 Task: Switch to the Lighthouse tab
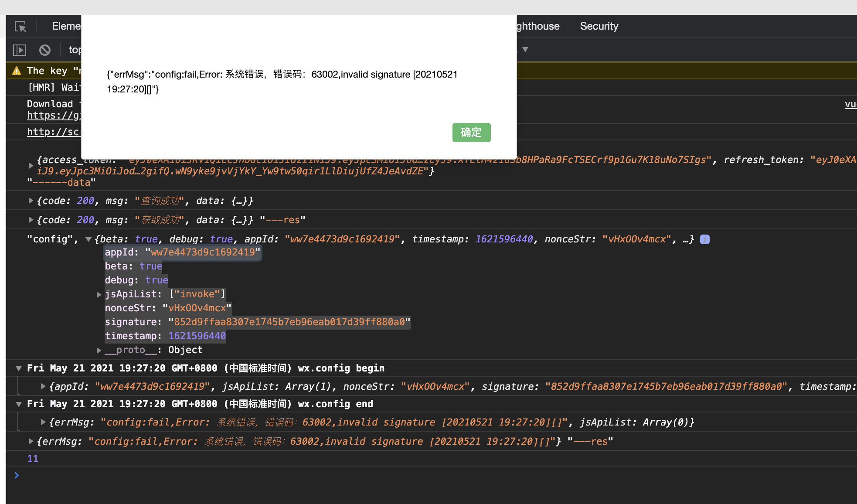[537, 26]
